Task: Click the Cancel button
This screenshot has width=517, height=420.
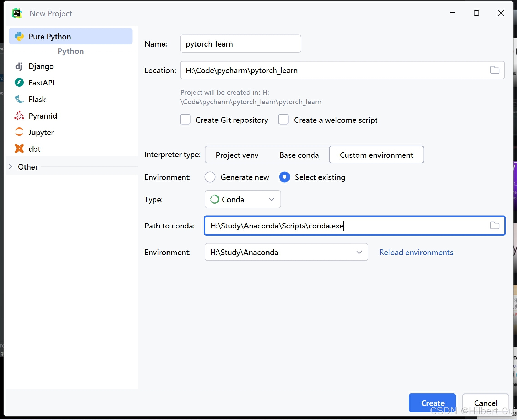Action: [x=485, y=403]
